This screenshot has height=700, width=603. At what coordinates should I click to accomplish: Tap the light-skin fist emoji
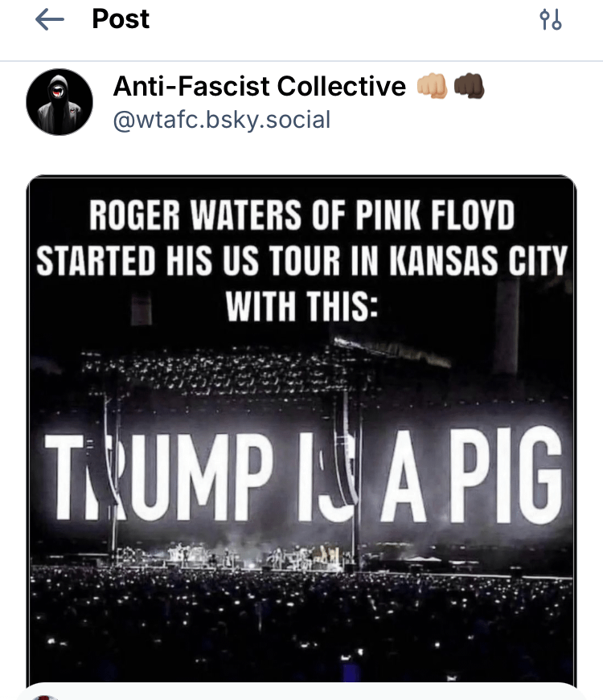pyautogui.click(x=432, y=86)
